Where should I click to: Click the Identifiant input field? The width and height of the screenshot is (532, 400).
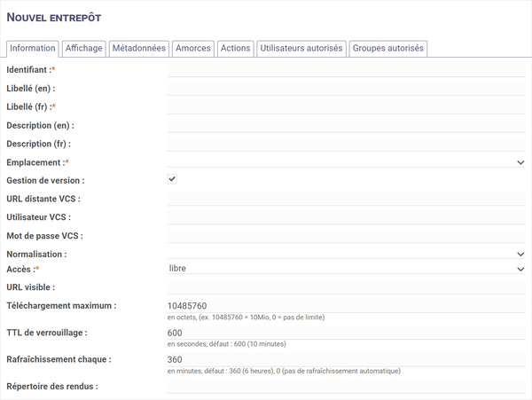[x=347, y=70]
